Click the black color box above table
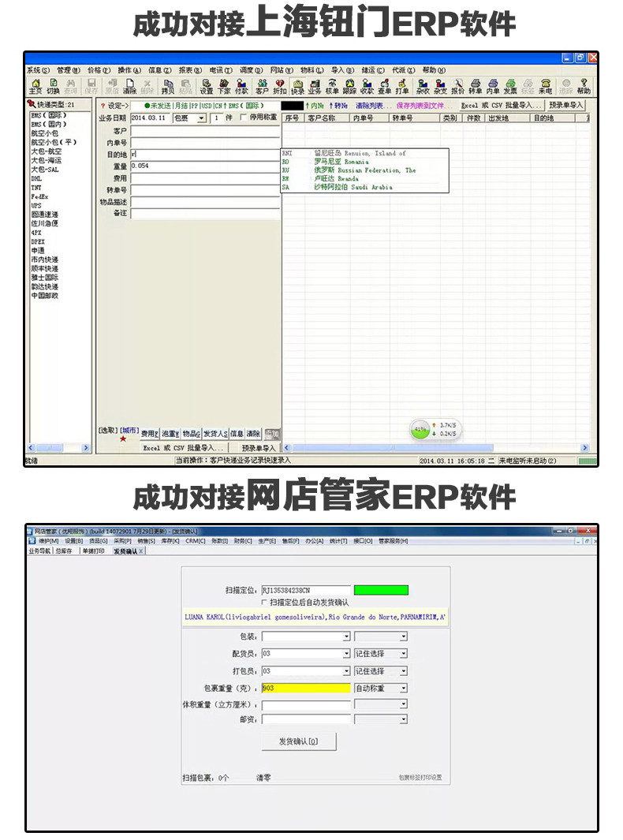The width and height of the screenshot is (623, 840). point(292,106)
